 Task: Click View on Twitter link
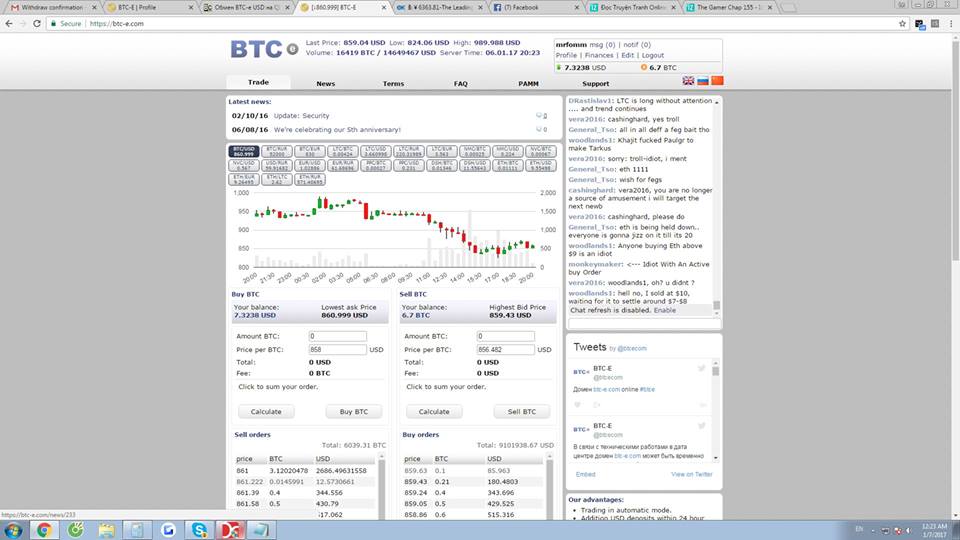pyautogui.click(x=692, y=474)
